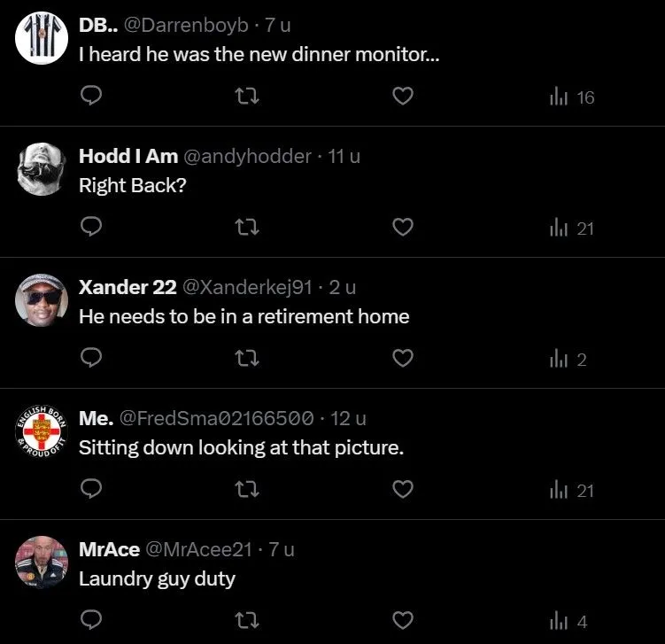Open MrAce's profile avatar

[42, 562]
